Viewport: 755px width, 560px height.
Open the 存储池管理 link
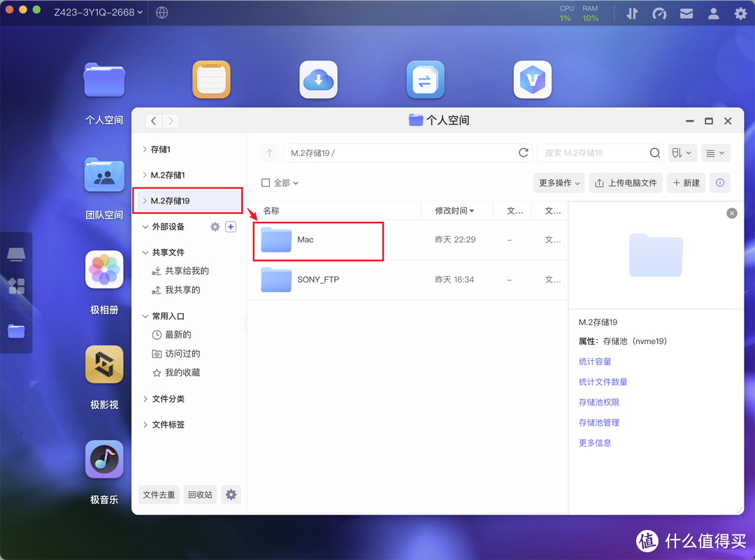(x=598, y=422)
